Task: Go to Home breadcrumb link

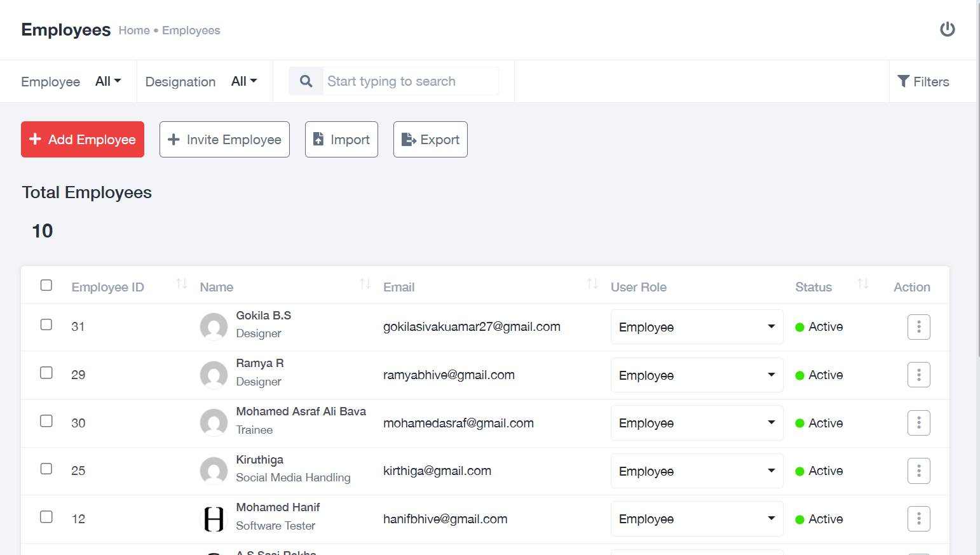Action: (134, 30)
